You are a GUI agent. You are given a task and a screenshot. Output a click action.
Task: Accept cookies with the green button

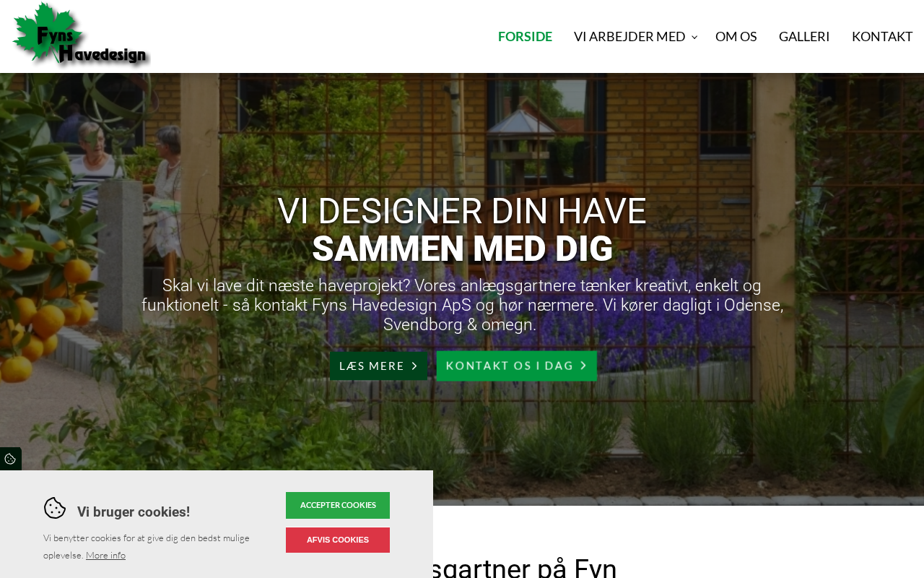338,505
